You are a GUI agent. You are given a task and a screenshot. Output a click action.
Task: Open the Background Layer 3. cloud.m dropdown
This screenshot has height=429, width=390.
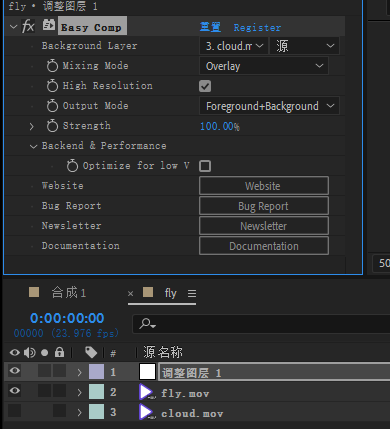234,46
